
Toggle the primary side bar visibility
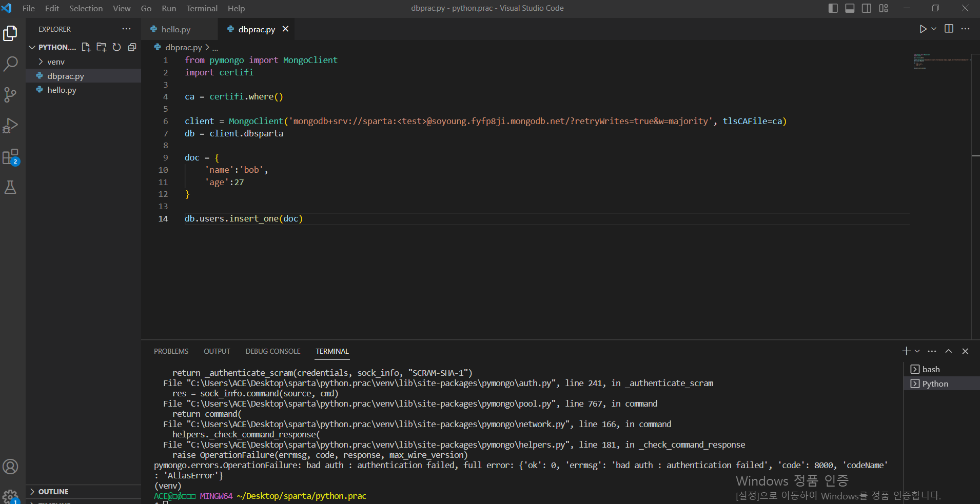pos(833,8)
